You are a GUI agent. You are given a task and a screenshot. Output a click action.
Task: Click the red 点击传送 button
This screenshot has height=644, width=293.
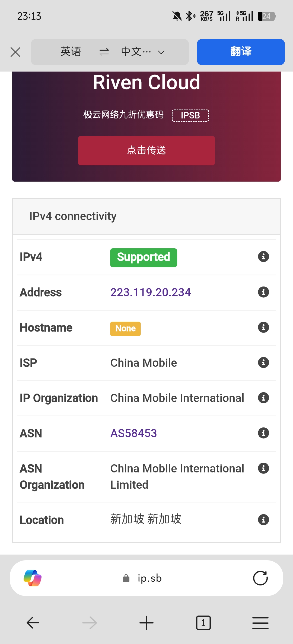(146, 150)
